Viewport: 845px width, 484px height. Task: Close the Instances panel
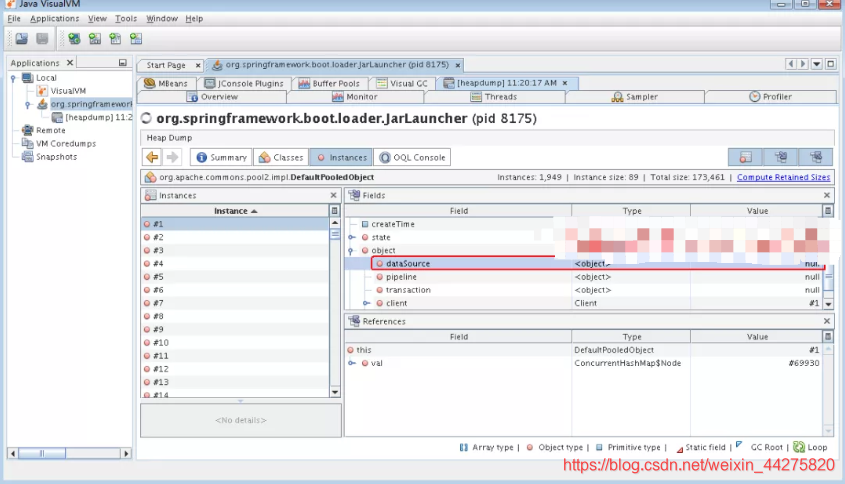pyautogui.click(x=334, y=195)
